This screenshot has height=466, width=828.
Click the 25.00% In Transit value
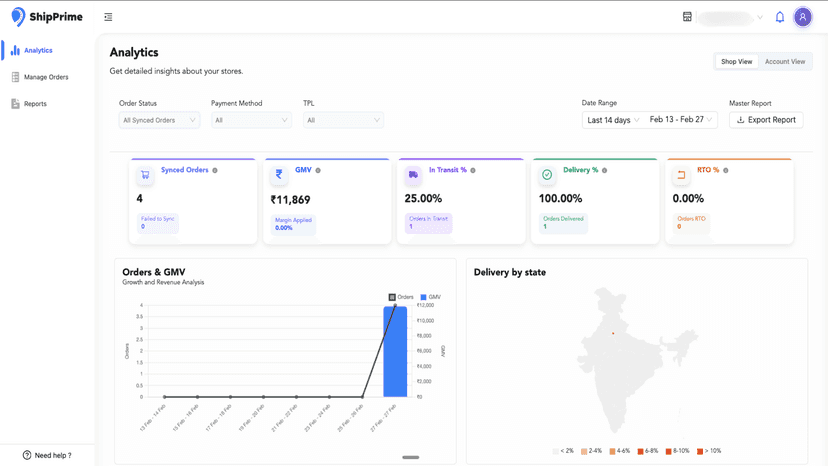pos(423,199)
